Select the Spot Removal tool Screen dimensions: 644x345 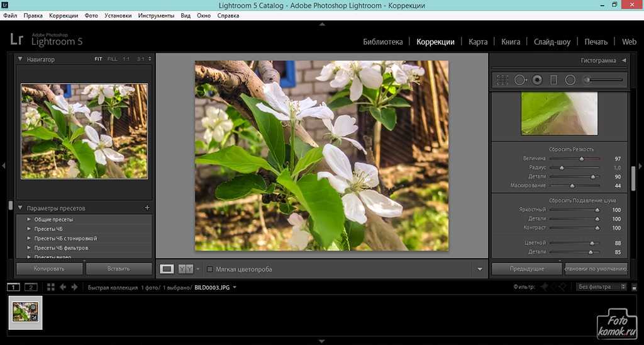520,80
